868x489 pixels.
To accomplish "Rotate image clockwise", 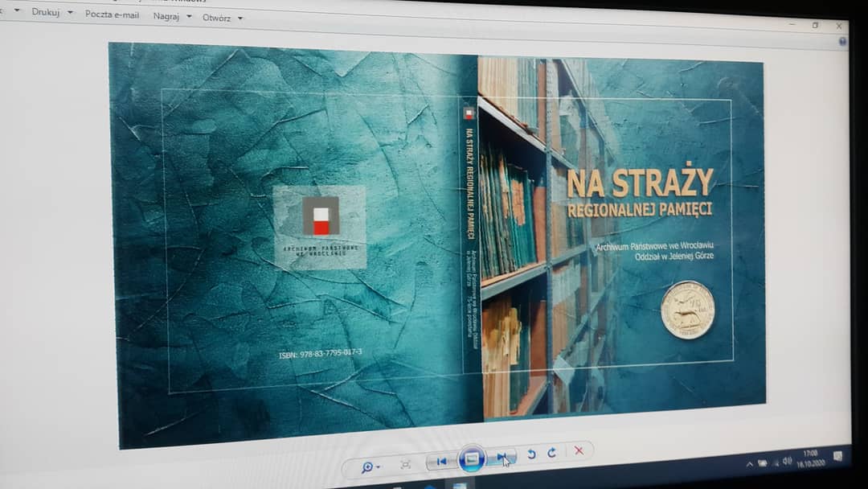I will tap(552, 453).
